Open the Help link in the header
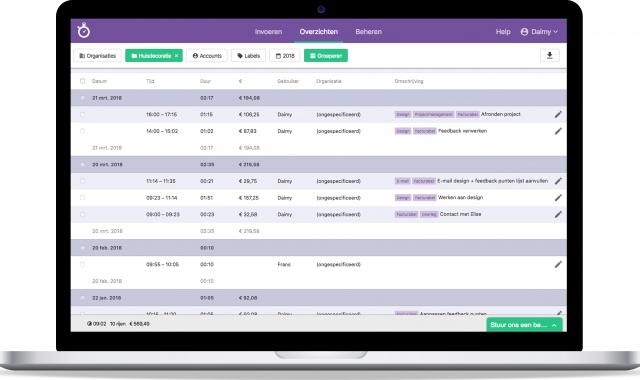The image size is (640, 380). click(503, 31)
